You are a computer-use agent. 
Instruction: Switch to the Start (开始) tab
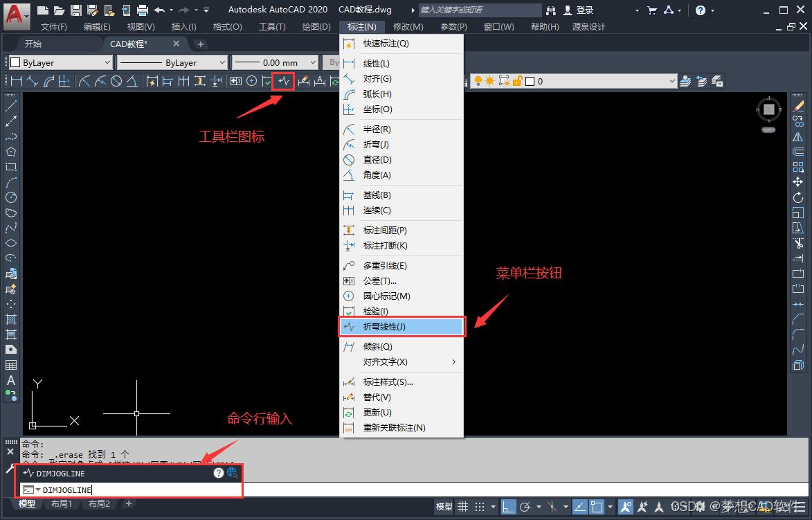pyautogui.click(x=33, y=44)
